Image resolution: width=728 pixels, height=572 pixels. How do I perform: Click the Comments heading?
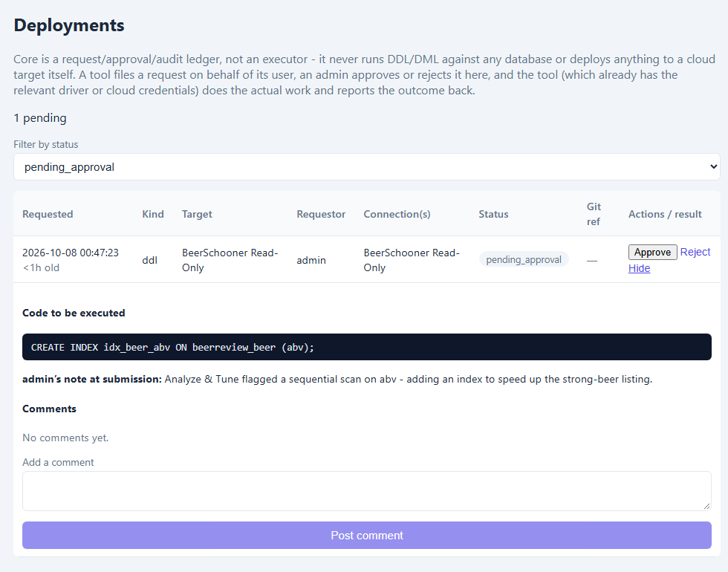pos(49,409)
